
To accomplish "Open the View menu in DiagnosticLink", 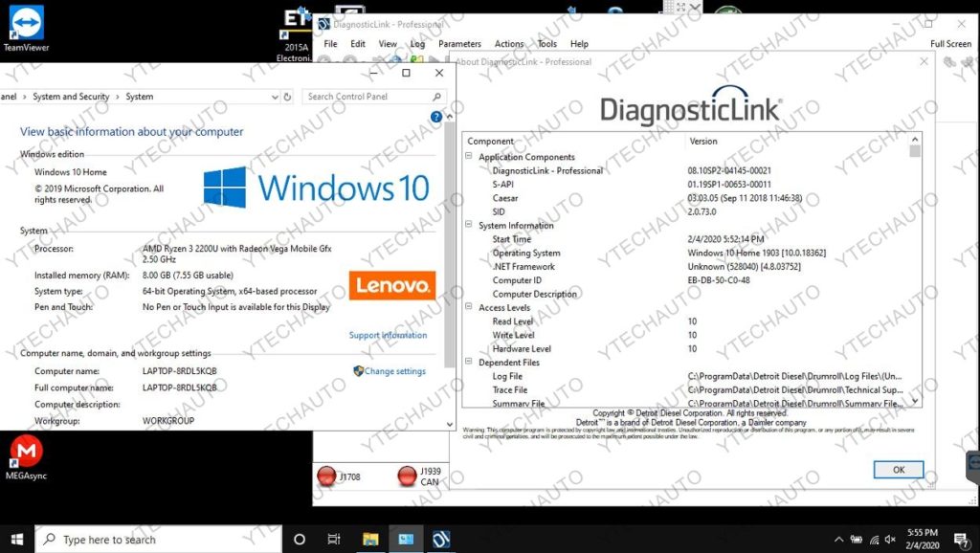I will click(388, 44).
